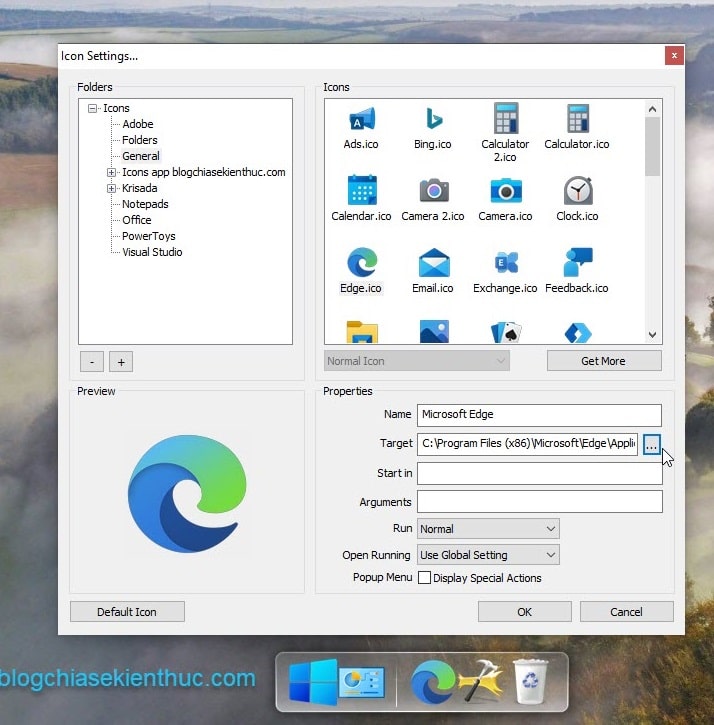The image size is (714, 725).
Task: Click the Edge logo in the Preview pane
Action: click(x=187, y=493)
